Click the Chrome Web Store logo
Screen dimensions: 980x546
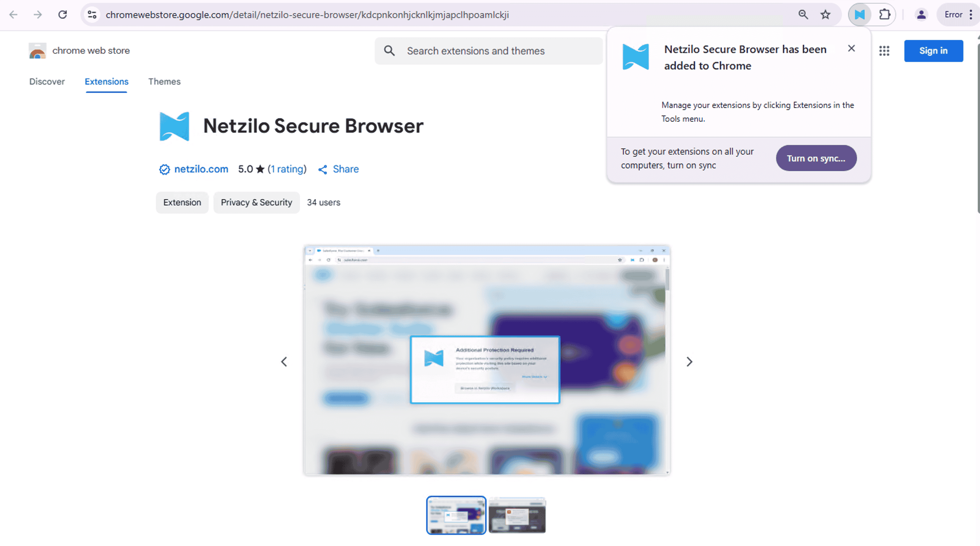click(x=37, y=50)
